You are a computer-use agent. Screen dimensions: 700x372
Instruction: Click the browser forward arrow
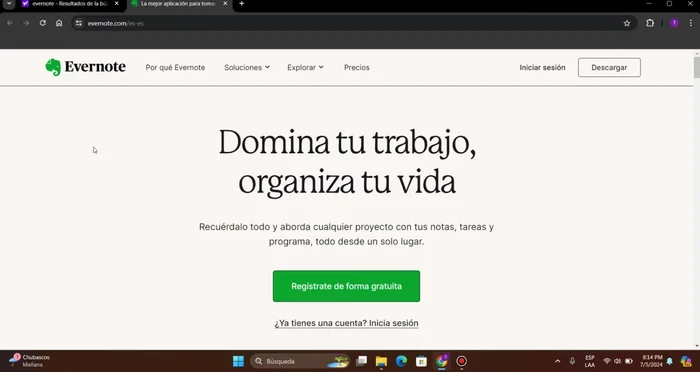click(26, 23)
